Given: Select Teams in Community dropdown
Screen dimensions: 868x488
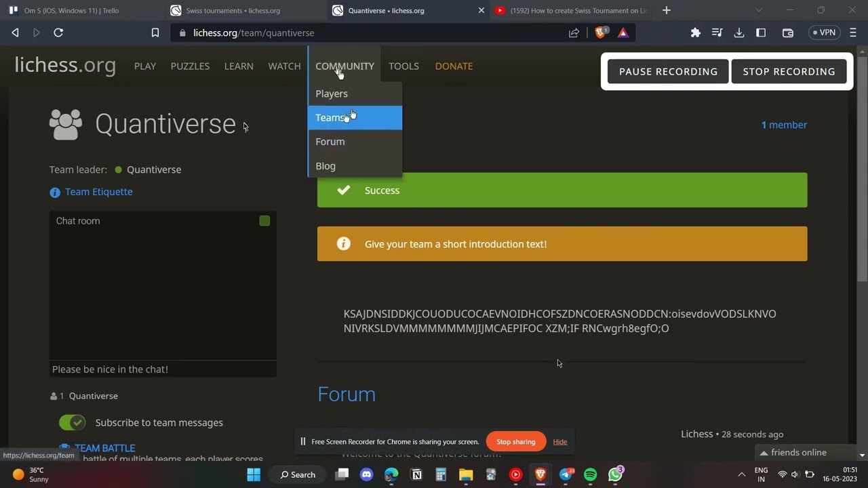Looking at the screenshot, I should point(355,117).
